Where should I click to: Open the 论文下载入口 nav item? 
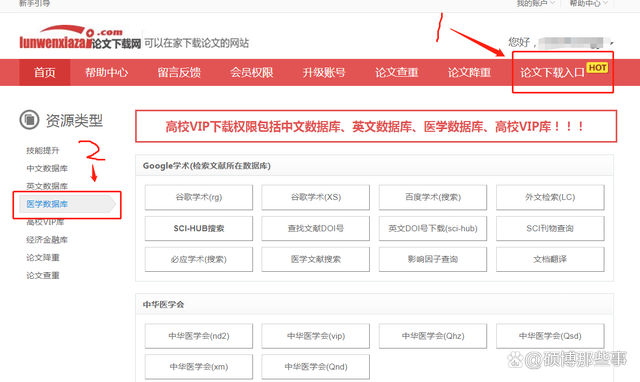(x=552, y=73)
